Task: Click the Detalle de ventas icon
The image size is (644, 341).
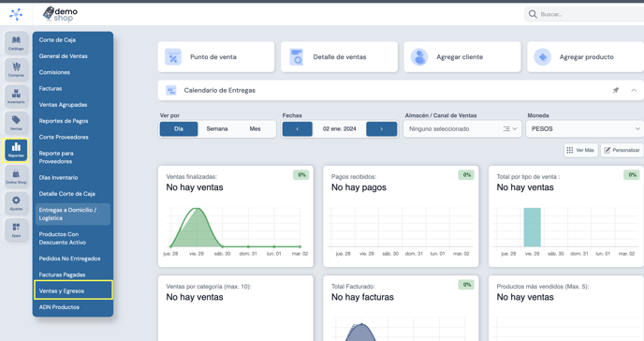Action: (296, 57)
